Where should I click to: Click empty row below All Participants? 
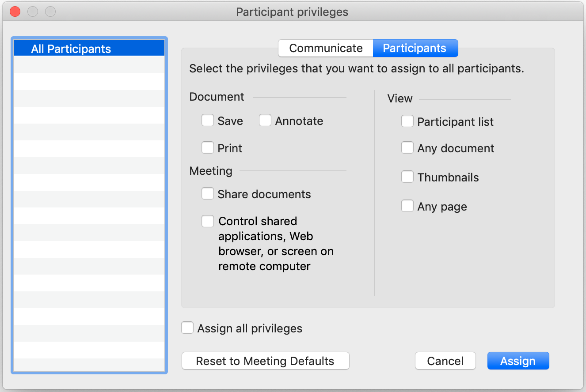pos(89,65)
